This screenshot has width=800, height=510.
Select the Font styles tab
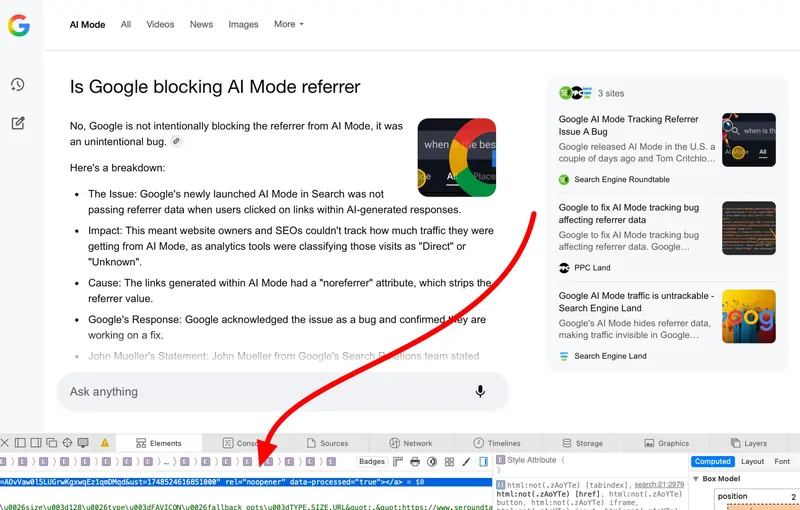782,462
